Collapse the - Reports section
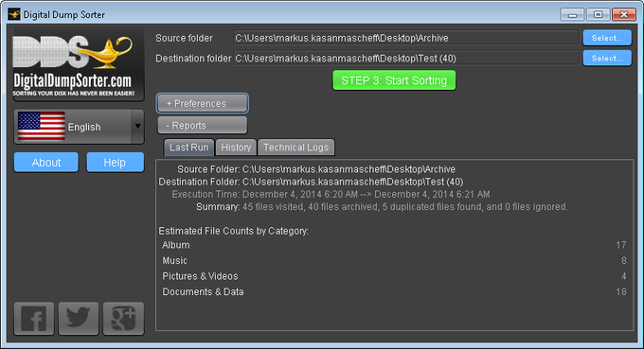Screen dimensions: 644x349 [202, 125]
